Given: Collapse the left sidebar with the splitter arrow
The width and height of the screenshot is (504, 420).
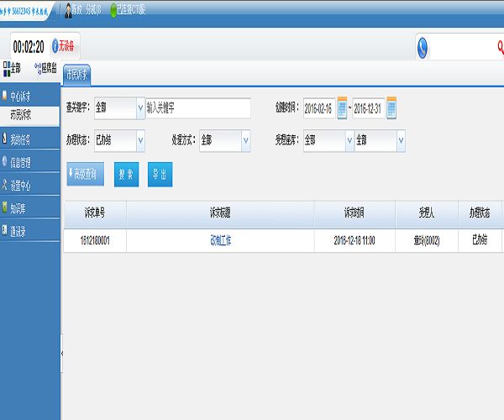Looking at the screenshot, I should click(x=61, y=355).
